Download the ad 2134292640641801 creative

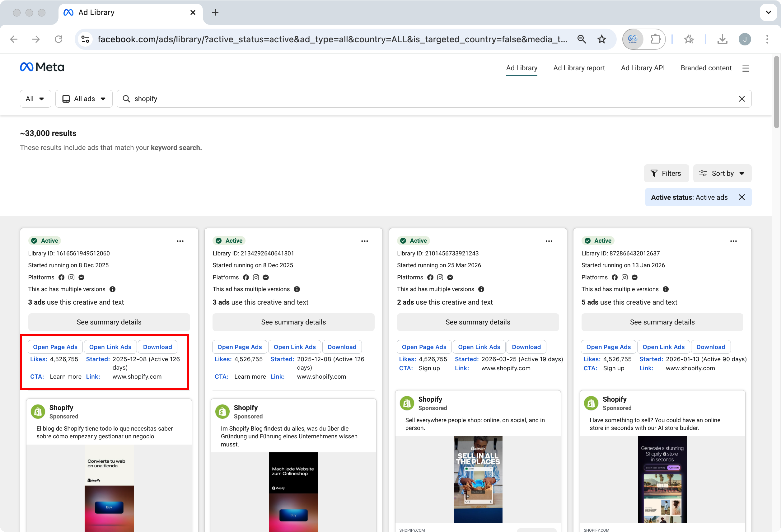tap(342, 347)
